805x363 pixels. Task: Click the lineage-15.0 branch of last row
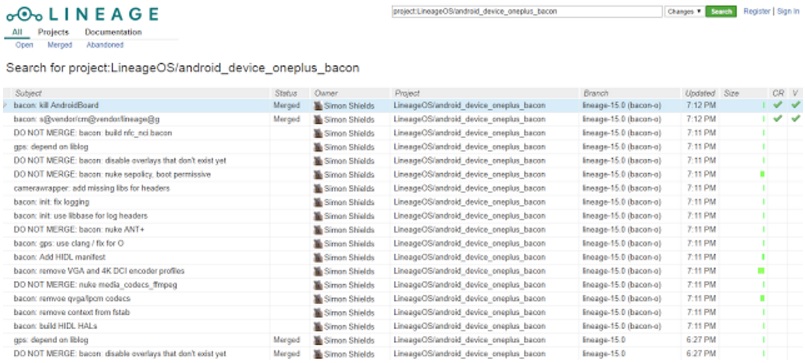[604, 354]
